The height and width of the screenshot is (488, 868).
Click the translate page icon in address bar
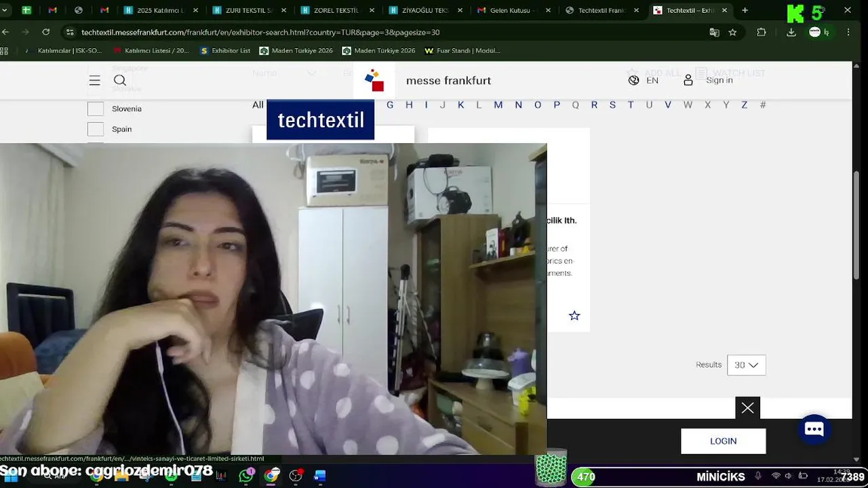coord(714,32)
